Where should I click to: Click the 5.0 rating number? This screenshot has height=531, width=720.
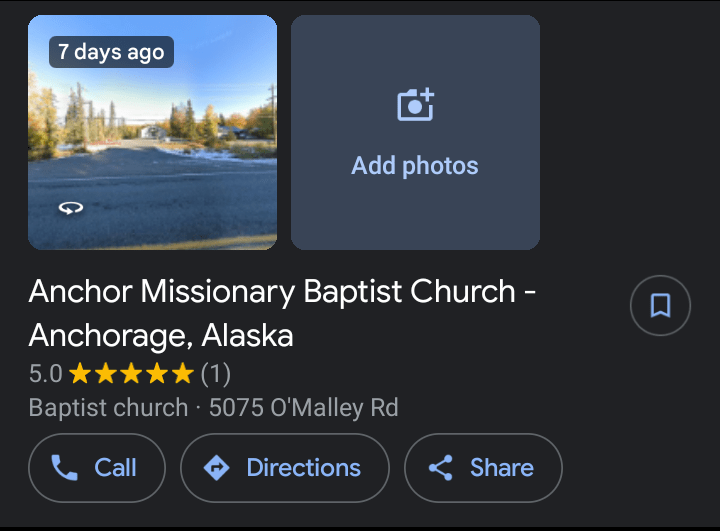(x=45, y=375)
